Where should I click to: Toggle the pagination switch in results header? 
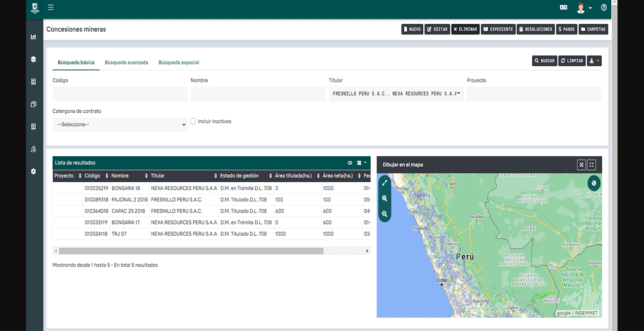coord(350,163)
